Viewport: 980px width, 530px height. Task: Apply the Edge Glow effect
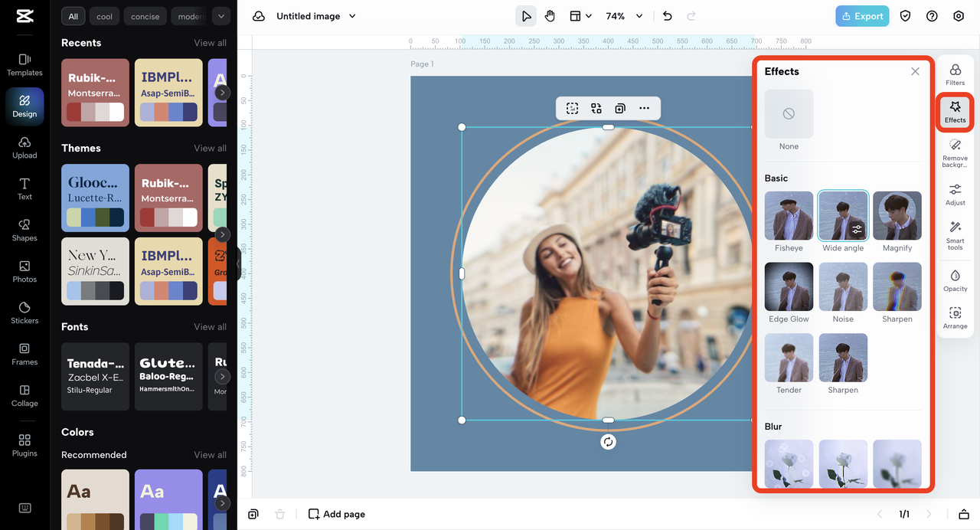pyautogui.click(x=789, y=287)
